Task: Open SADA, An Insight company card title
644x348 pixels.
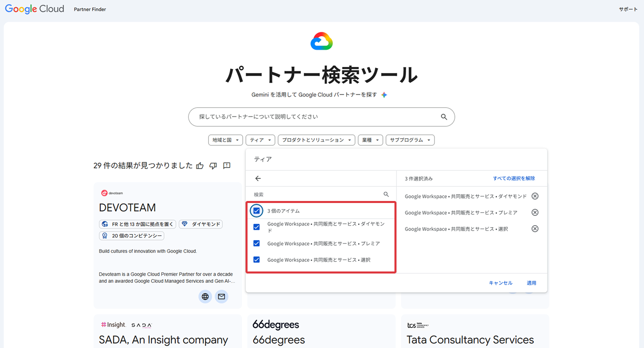Action: [163, 340]
